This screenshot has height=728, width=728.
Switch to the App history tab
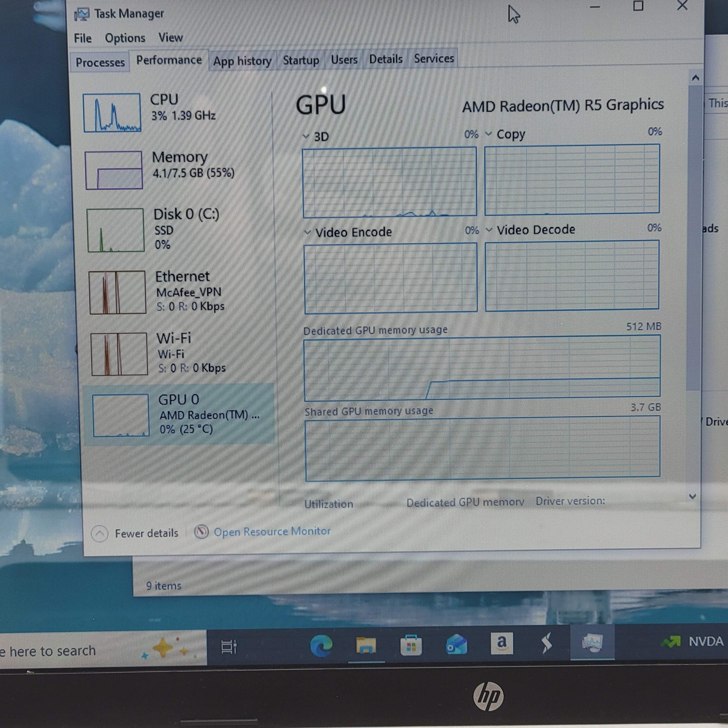[243, 61]
